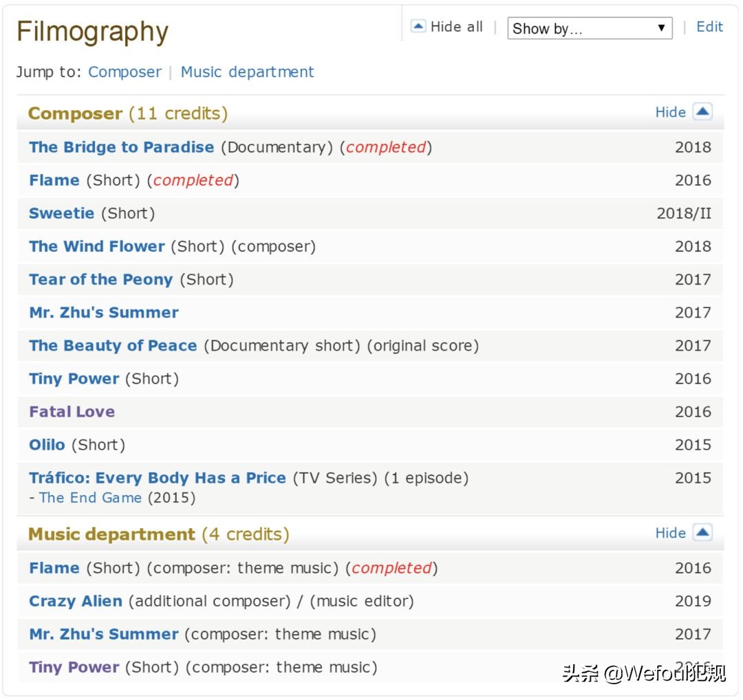Jump to the Music department section
Image resolution: width=743 pixels, height=700 pixels.
point(247,72)
